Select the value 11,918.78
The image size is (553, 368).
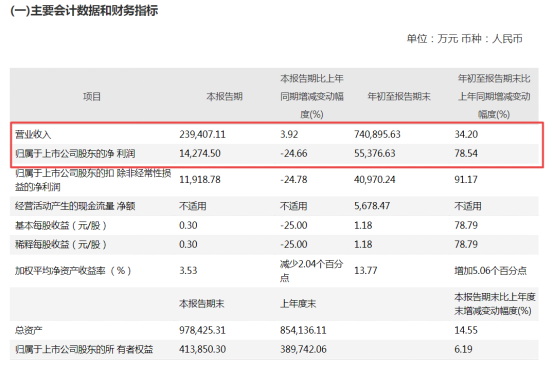pyautogui.click(x=200, y=180)
